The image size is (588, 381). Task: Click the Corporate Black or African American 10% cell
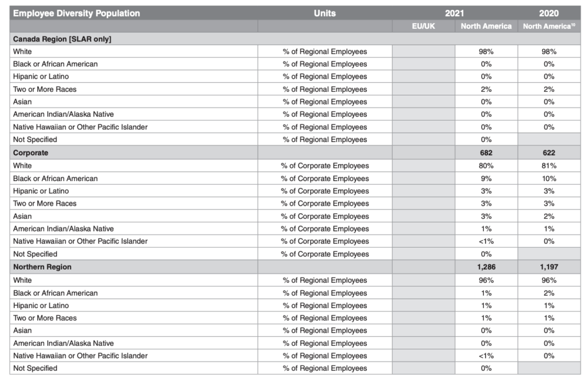pyautogui.click(x=549, y=179)
